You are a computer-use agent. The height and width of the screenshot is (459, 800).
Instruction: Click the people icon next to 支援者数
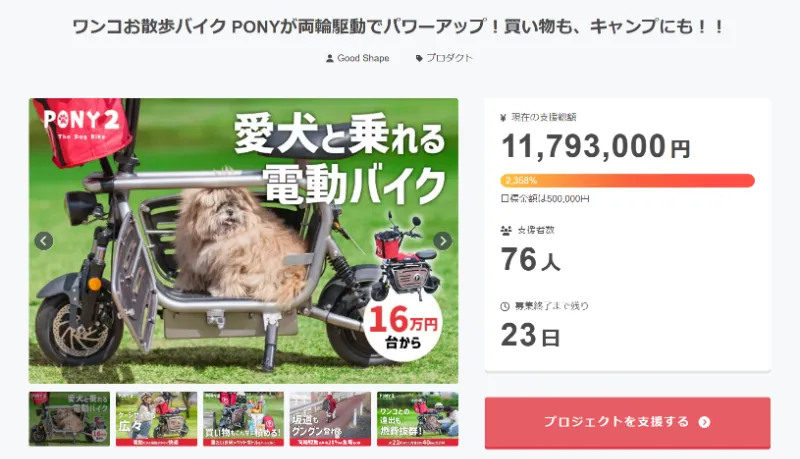[x=504, y=230]
